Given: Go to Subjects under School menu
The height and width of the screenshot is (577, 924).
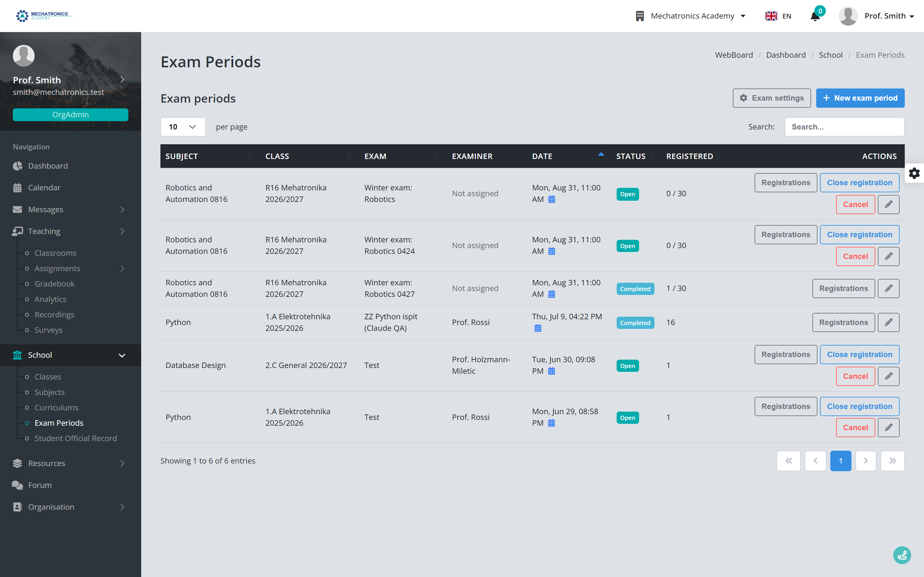Looking at the screenshot, I should (50, 392).
